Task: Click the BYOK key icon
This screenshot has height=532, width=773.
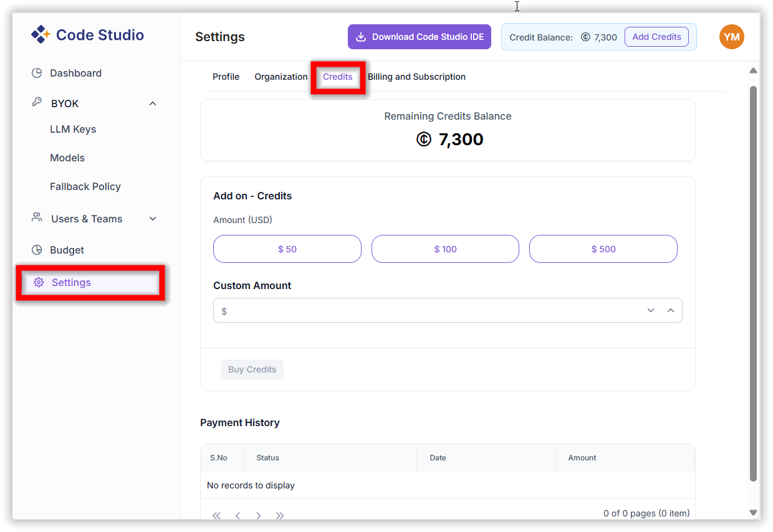Action: pyautogui.click(x=37, y=103)
